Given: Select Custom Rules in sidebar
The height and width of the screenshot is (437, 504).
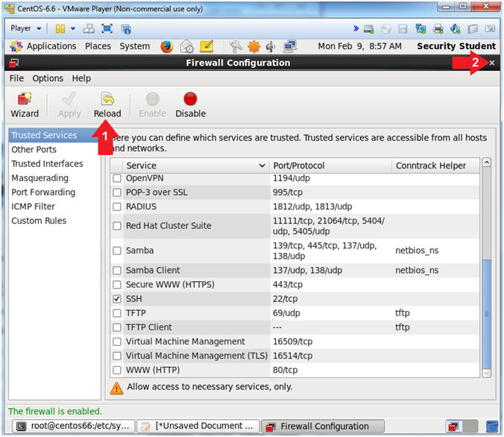Looking at the screenshot, I should point(54,221).
